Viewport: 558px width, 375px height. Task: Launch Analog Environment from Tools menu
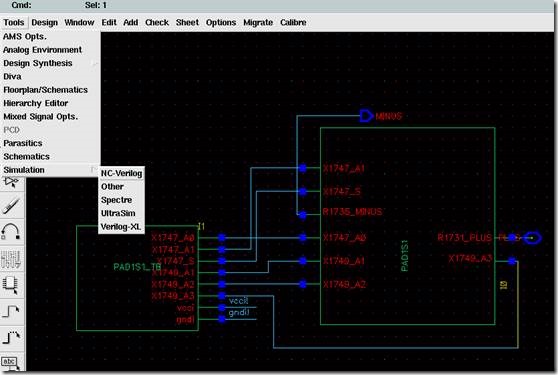pos(43,50)
